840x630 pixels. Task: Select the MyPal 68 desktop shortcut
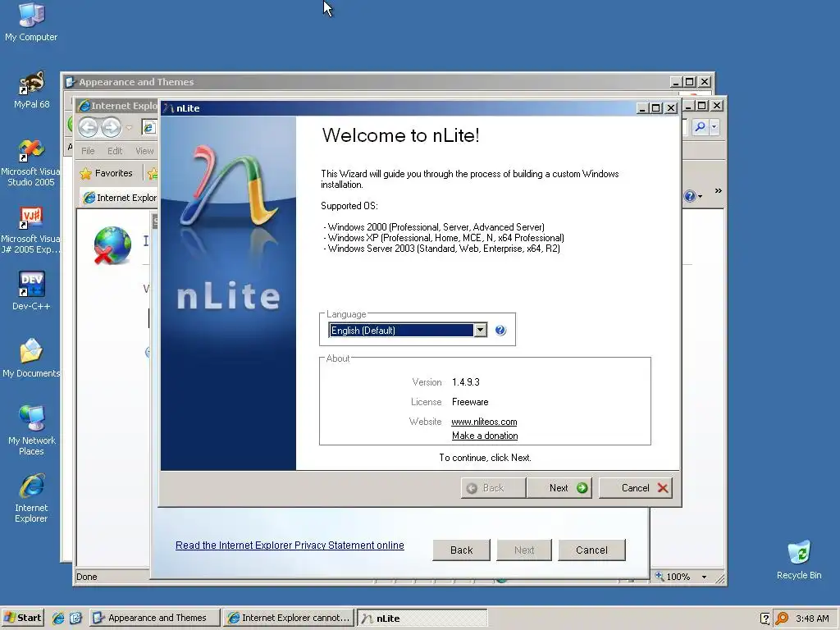(x=31, y=89)
